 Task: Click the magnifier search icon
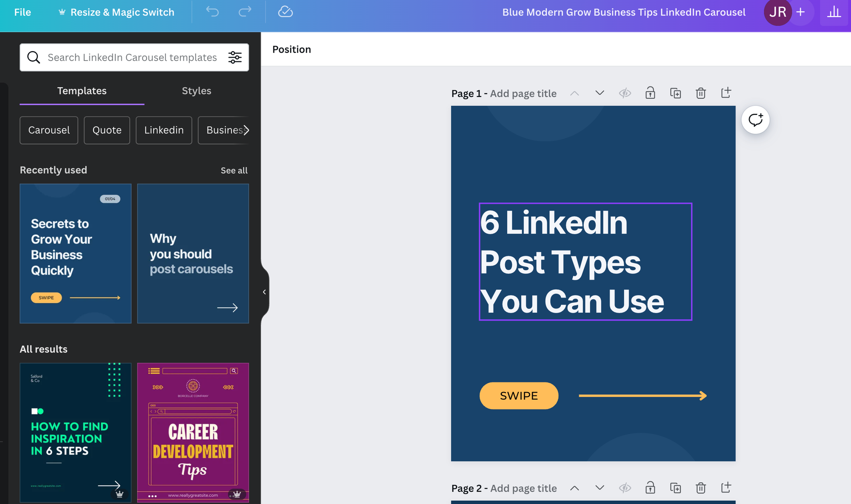click(x=34, y=57)
